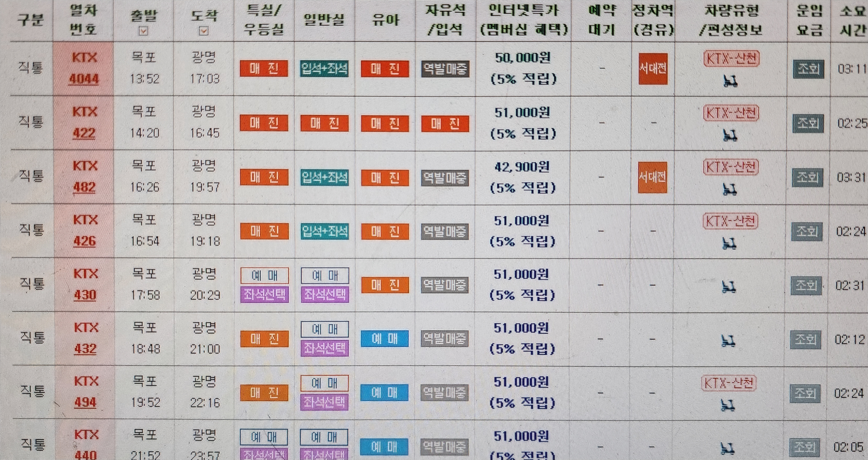Click 일반실 좌석선택 for KTX 494
The height and width of the screenshot is (460, 868).
pos(324,402)
